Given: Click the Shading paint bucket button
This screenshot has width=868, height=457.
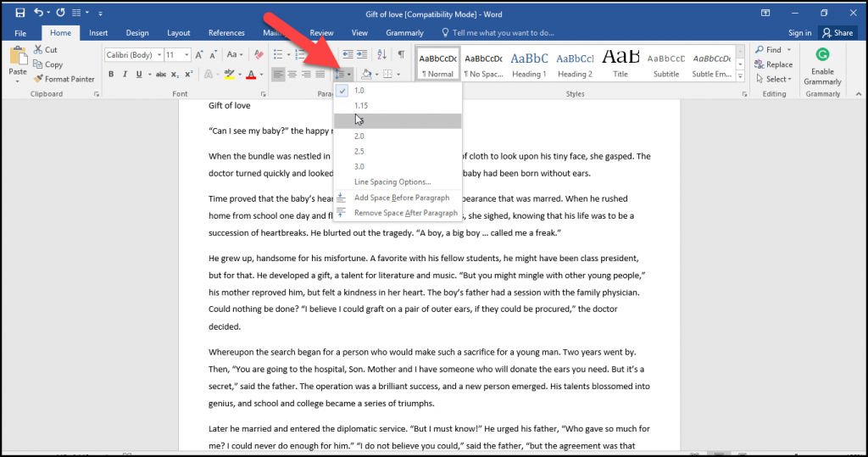Looking at the screenshot, I should (366, 75).
